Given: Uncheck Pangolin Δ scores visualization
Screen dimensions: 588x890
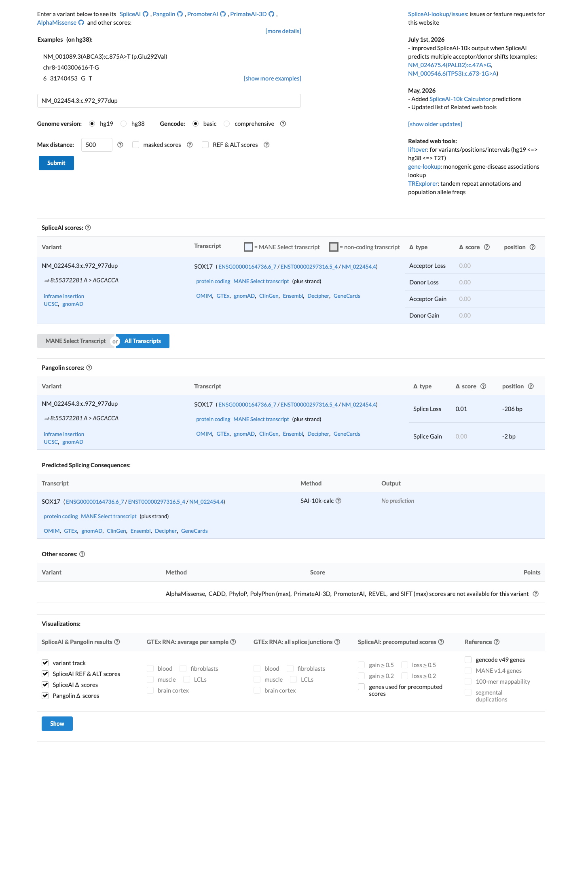Looking at the screenshot, I should (45, 695).
